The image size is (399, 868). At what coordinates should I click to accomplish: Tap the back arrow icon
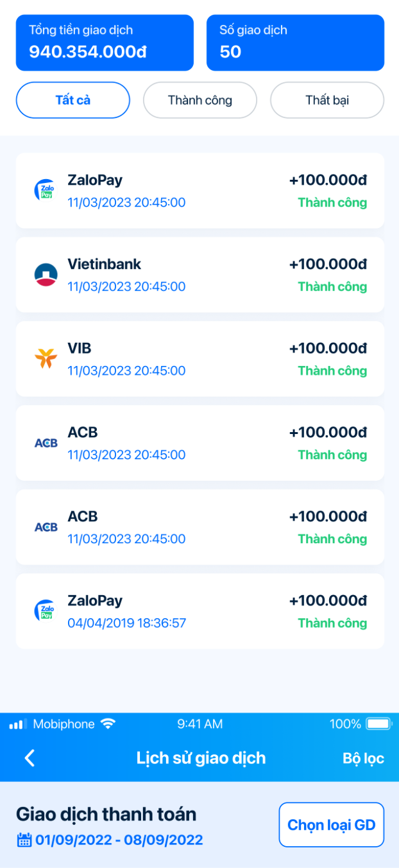(30, 758)
